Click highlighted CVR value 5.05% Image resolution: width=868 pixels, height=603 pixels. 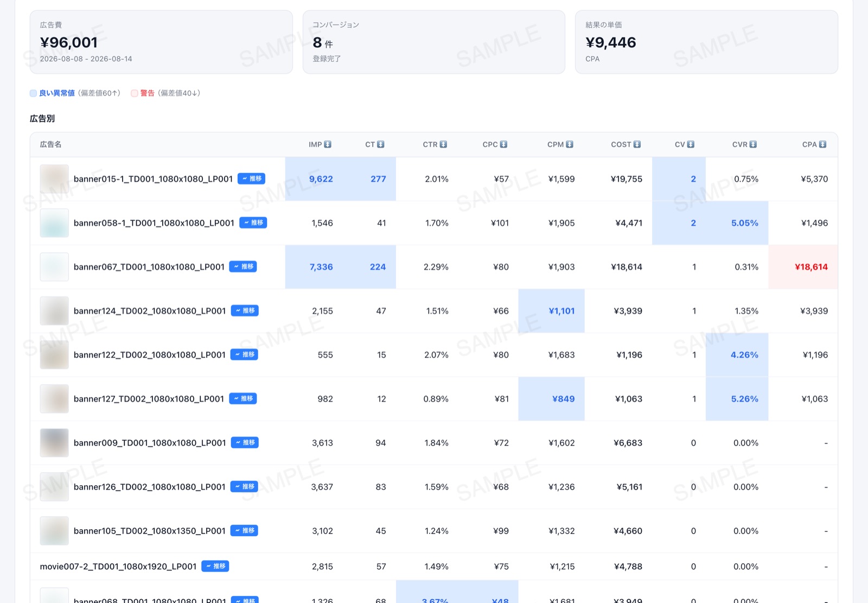coord(744,223)
